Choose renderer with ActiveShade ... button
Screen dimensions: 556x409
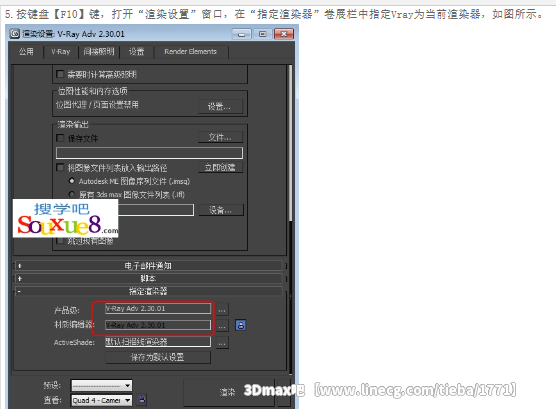click(222, 343)
